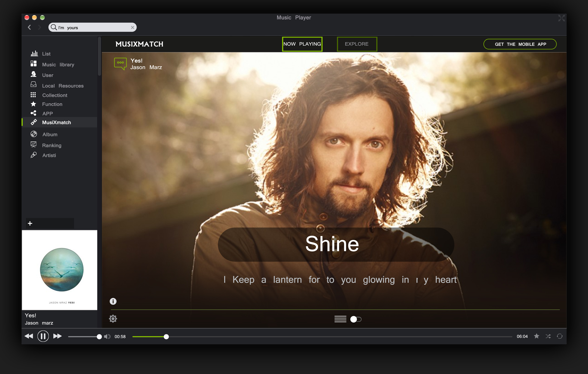The width and height of the screenshot is (588, 374).
Task: Switch to the EXPLORE tab
Action: point(357,44)
